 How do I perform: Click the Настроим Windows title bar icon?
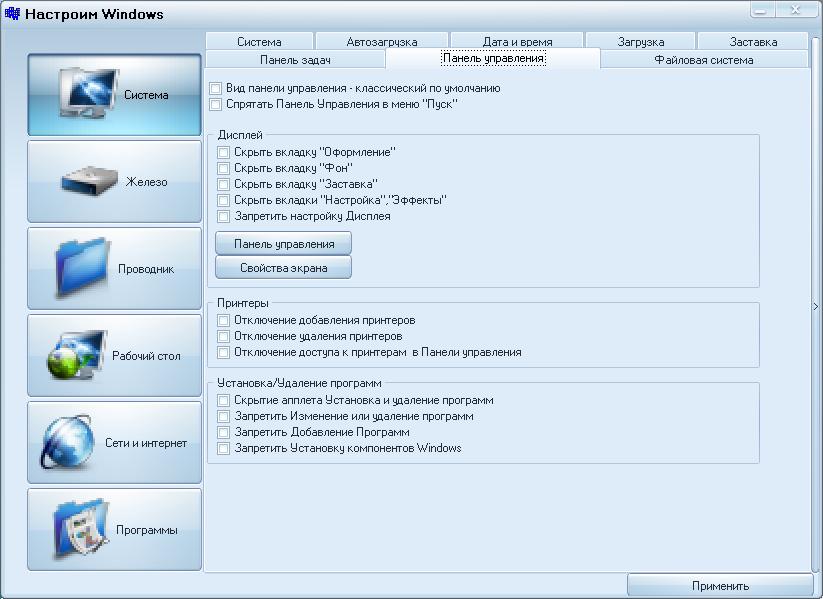click(x=12, y=13)
